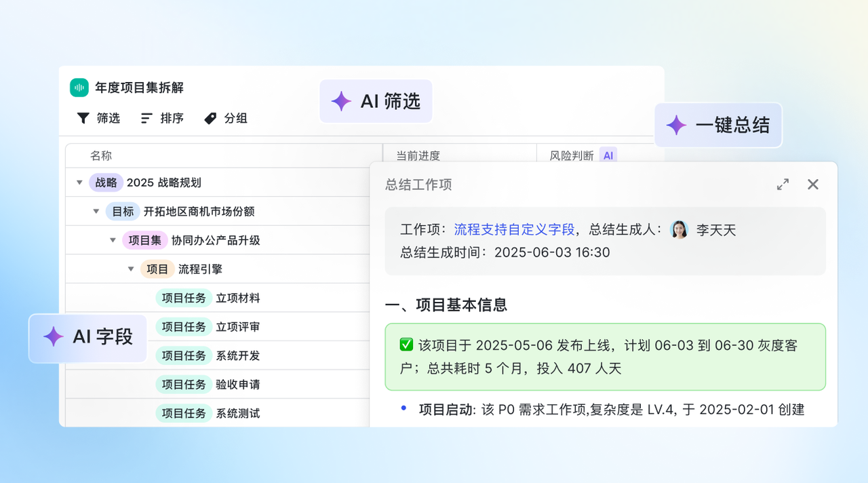Click the AI badge beside 风险判断

coord(608,155)
